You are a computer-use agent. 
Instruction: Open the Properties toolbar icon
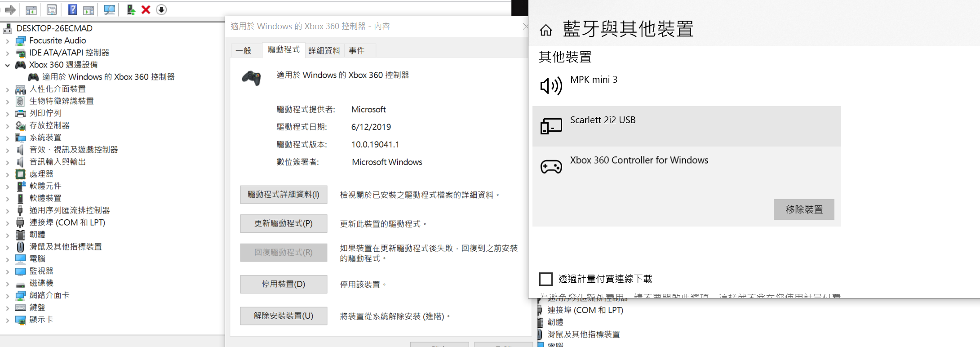click(x=52, y=10)
